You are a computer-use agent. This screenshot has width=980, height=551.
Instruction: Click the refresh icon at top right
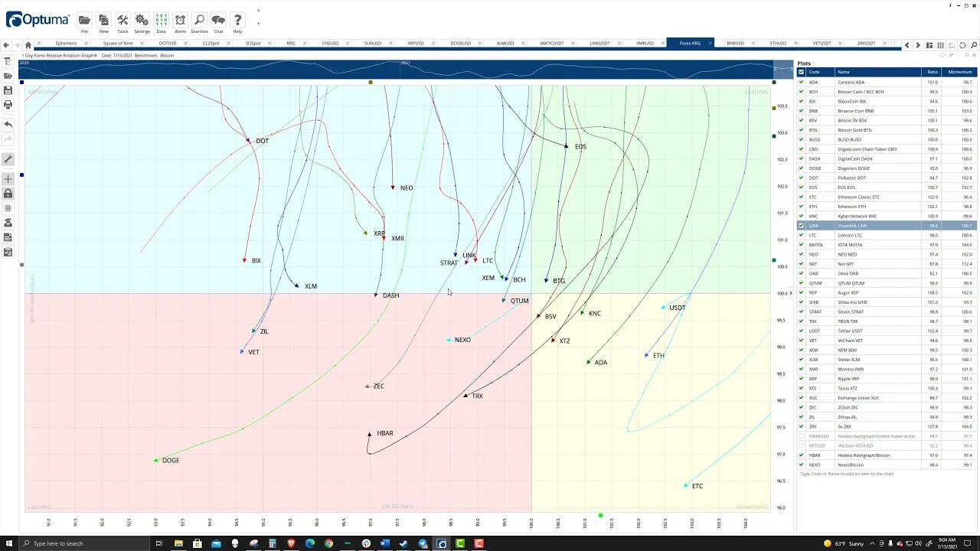coord(963,45)
